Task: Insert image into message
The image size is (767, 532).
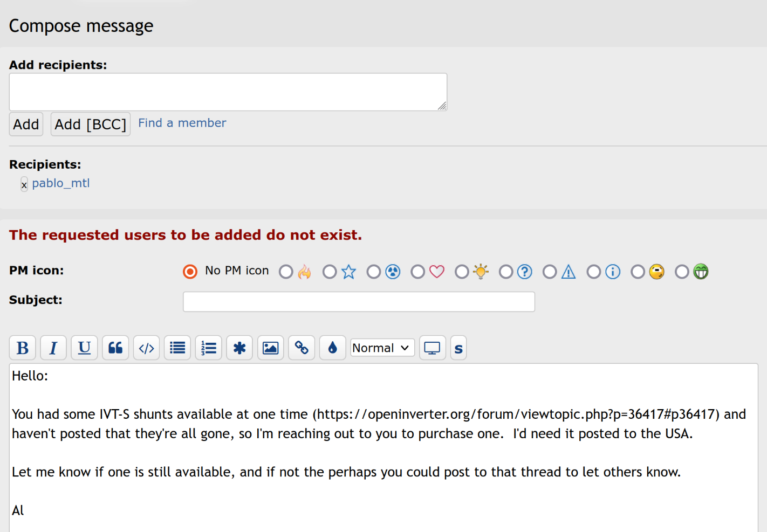Action: [270, 348]
